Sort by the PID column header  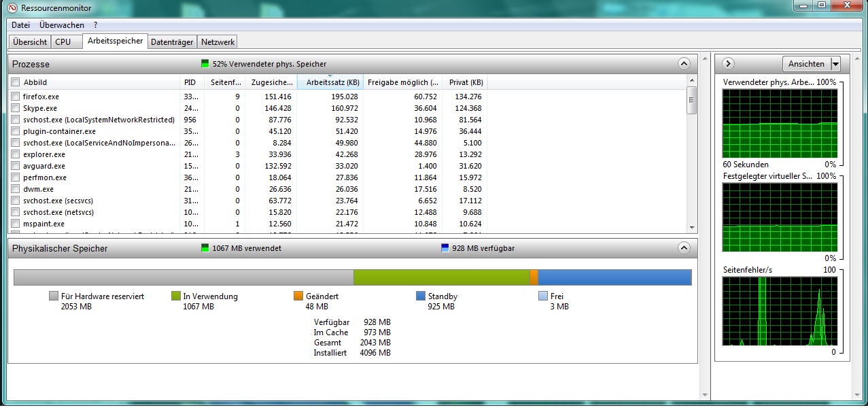[192, 82]
